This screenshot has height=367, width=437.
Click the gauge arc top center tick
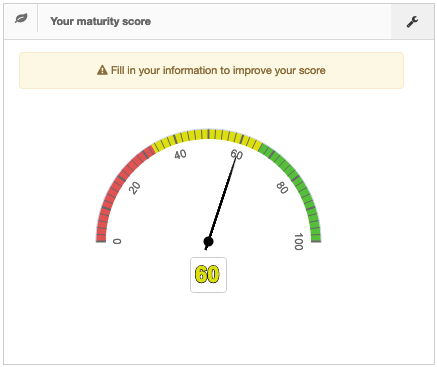[209, 134]
